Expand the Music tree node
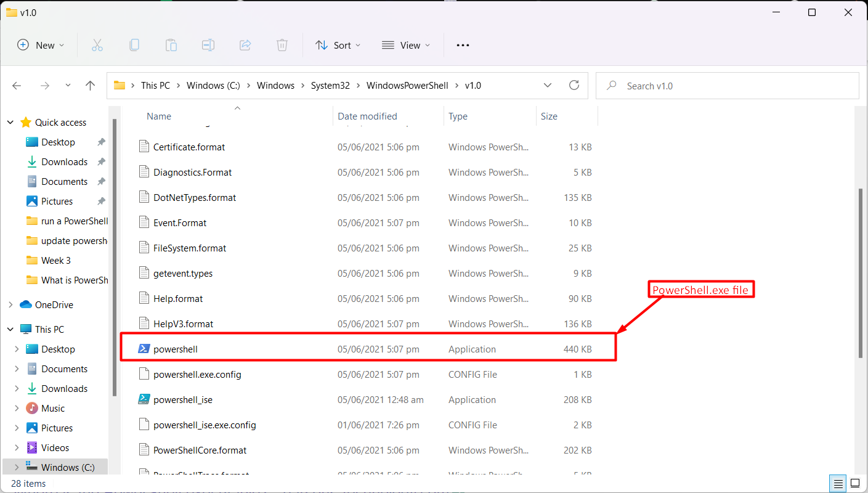The height and width of the screenshot is (493, 868). (x=17, y=408)
